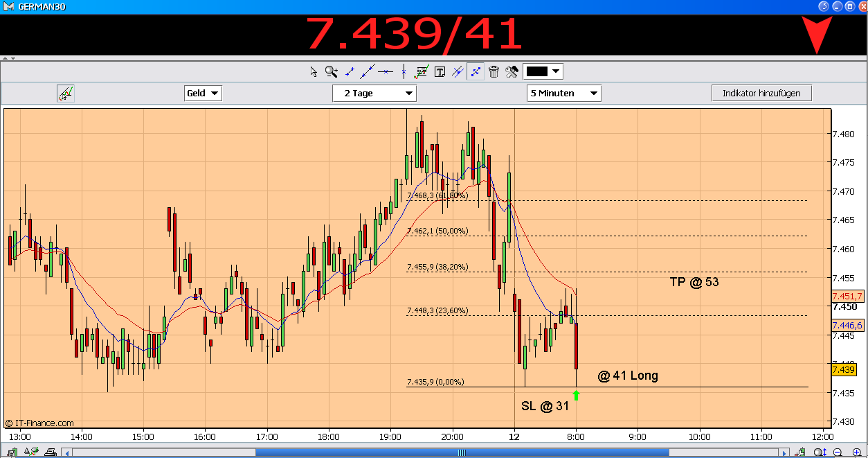
Task: Click the title bar restore-back arrow icon
Action: coord(824,6)
